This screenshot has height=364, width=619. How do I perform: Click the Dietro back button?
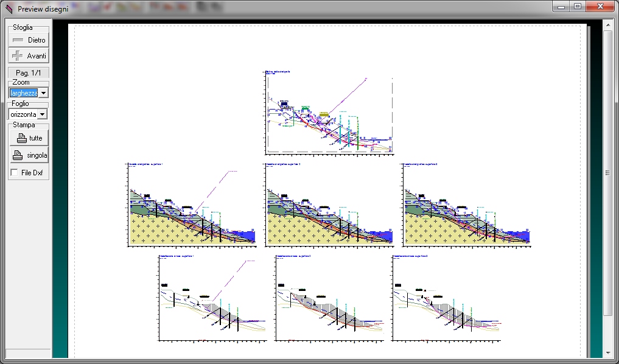pyautogui.click(x=29, y=40)
